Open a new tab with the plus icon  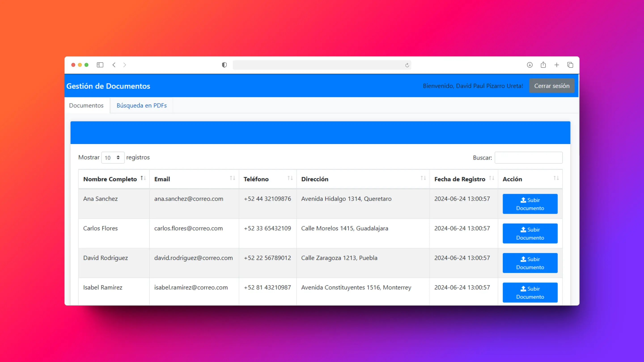click(x=557, y=65)
